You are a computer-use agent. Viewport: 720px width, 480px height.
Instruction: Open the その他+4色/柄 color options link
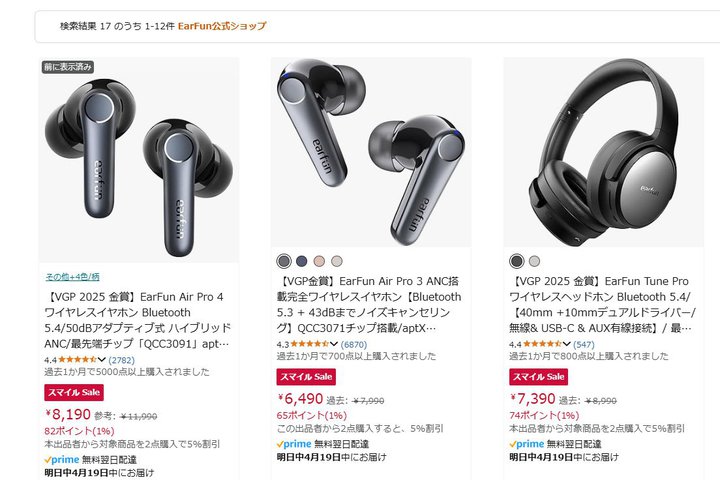coord(72,277)
